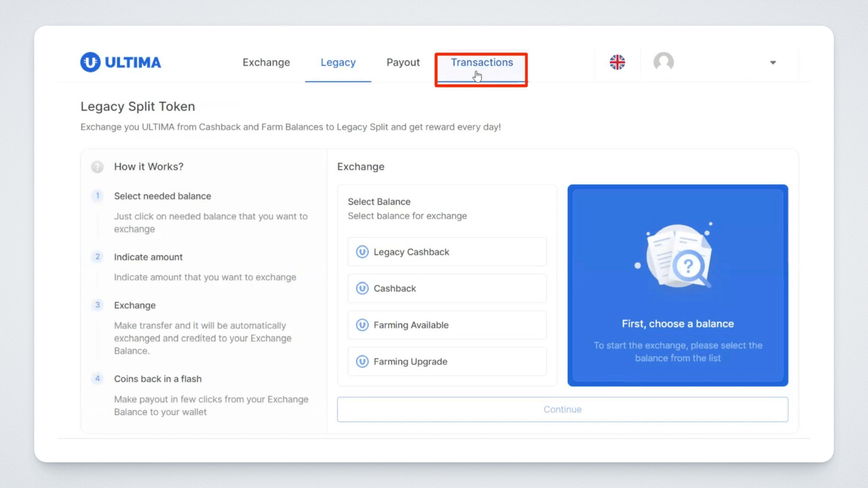
Task: Select the Legacy Cashback balance option
Action: coord(447,252)
